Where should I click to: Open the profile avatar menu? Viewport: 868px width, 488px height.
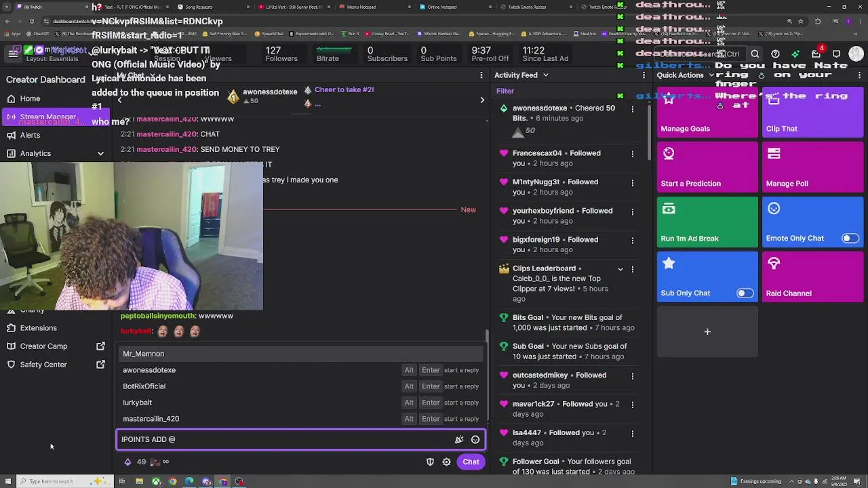[856, 54]
